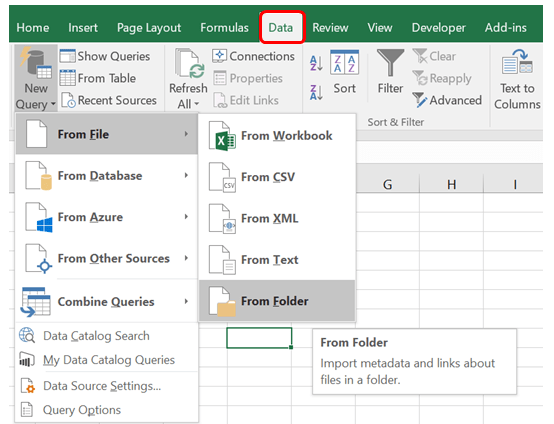
Task: Sort A to Z ascending
Action: coord(316,63)
